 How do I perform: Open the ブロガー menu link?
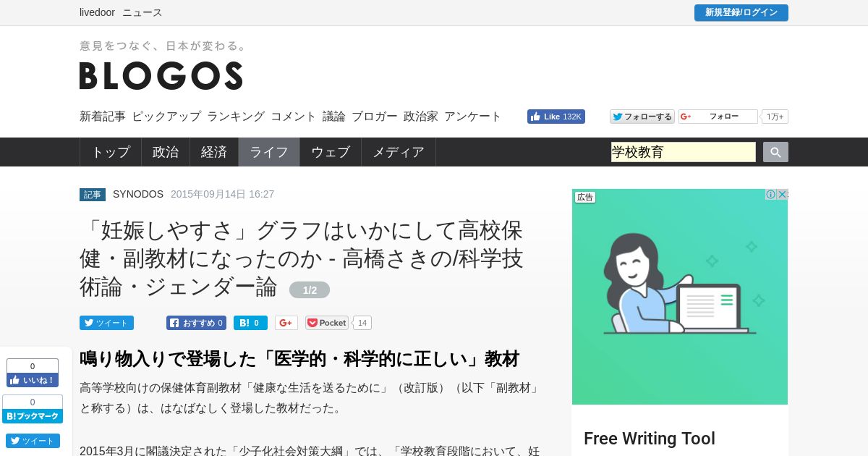click(x=375, y=116)
